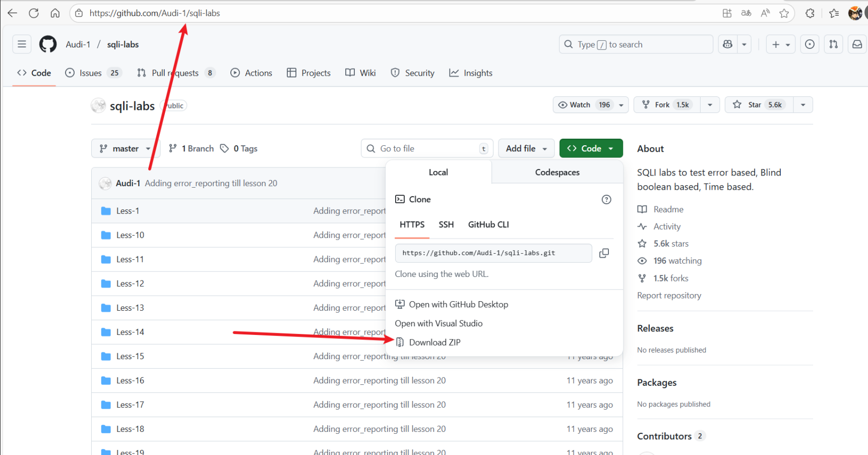Screen dimensions: 868x455
Task: Open the master branch selector
Action: point(126,148)
